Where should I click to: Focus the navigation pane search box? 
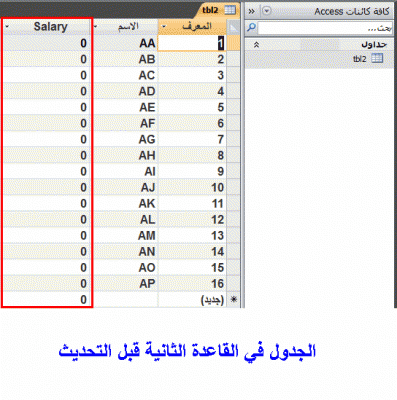(x=325, y=28)
